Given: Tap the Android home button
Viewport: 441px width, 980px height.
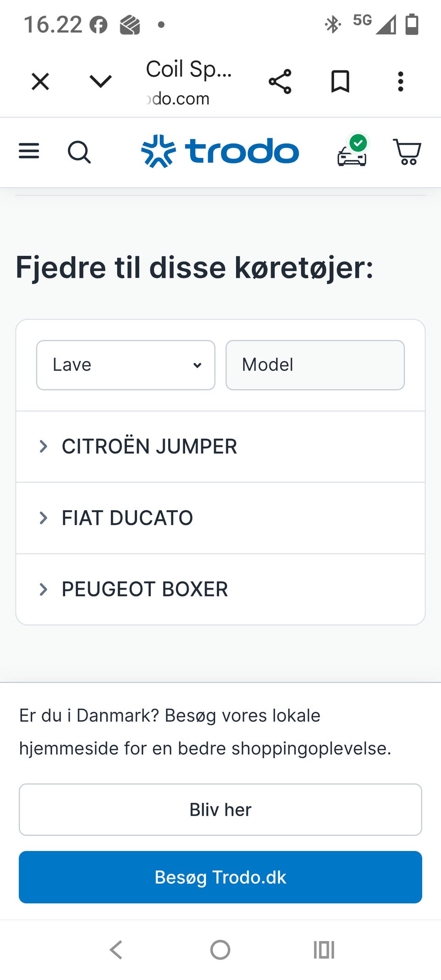Looking at the screenshot, I should pos(220,950).
